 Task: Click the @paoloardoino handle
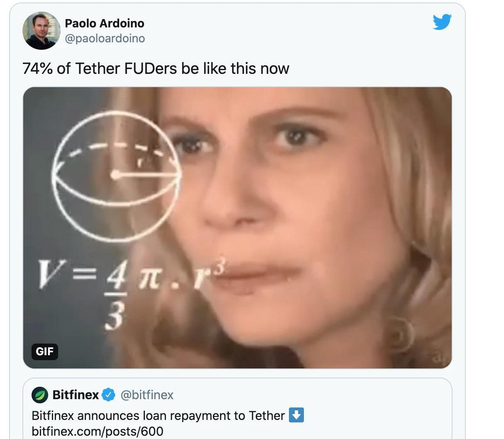click(105, 38)
